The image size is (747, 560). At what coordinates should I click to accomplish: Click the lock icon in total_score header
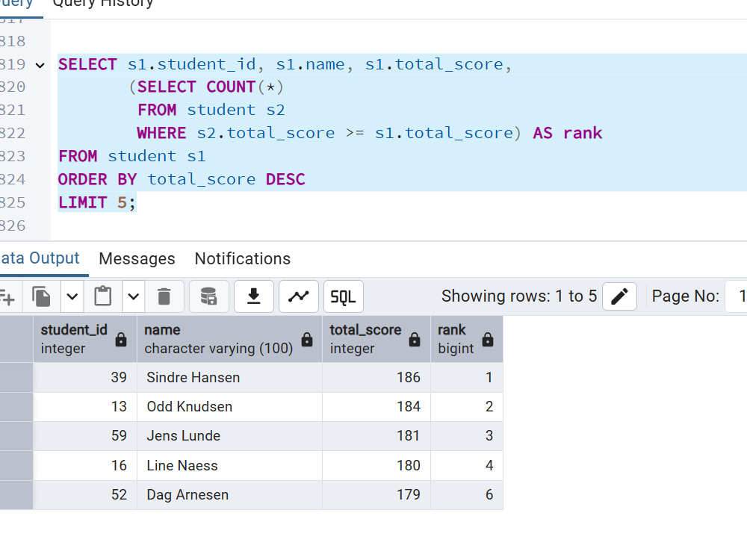[415, 340]
